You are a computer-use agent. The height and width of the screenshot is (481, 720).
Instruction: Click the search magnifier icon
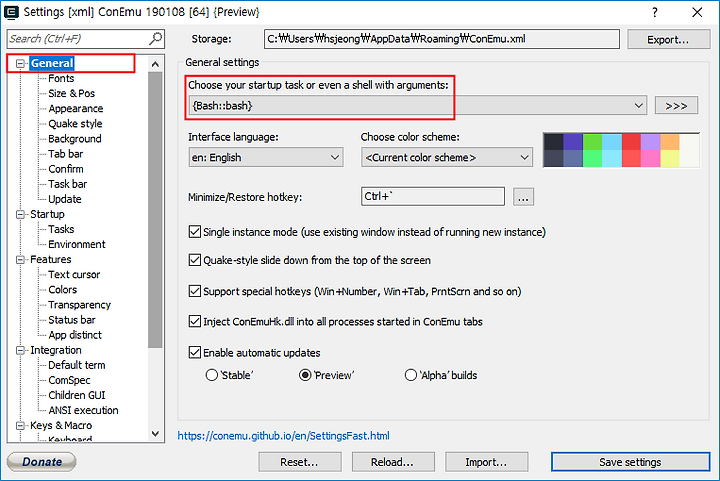(x=156, y=39)
